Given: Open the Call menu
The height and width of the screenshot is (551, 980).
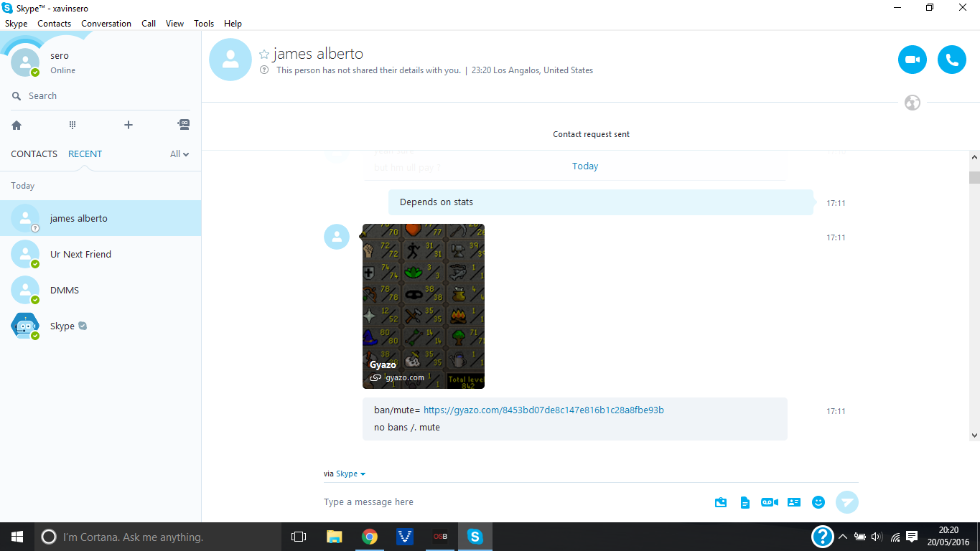Looking at the screenshot, I should [149, 24].
